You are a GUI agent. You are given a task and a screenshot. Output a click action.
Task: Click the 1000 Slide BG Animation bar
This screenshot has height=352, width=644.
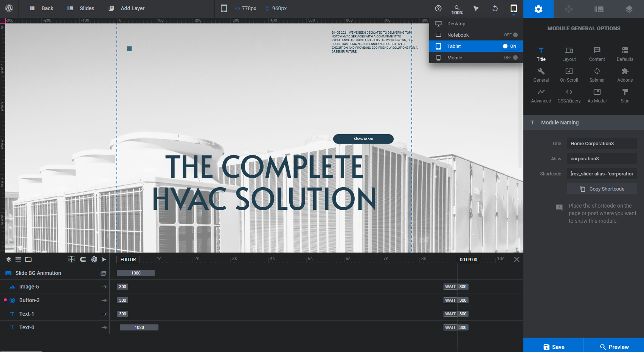click(136, 273)
